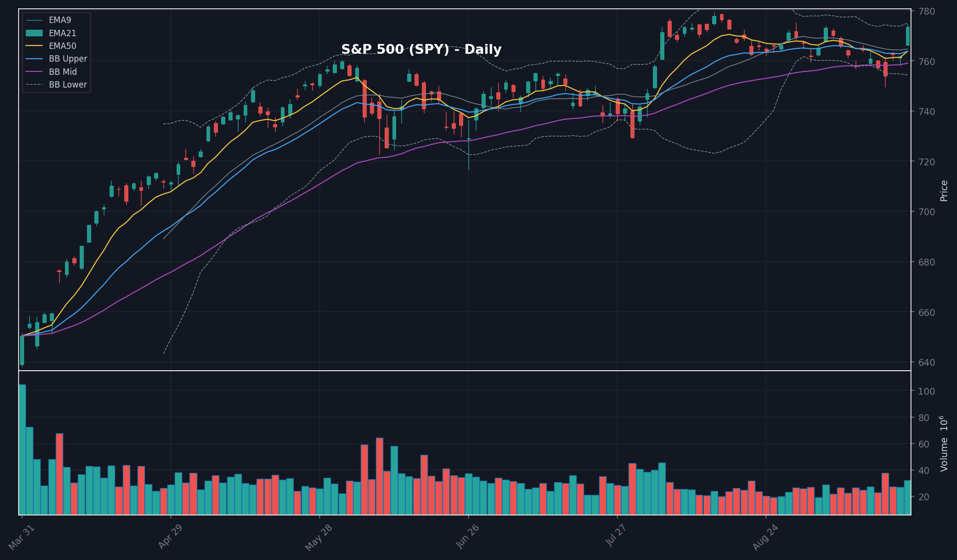Click the 640 price axis tick
957x560 pixels.
click(927, 362)
